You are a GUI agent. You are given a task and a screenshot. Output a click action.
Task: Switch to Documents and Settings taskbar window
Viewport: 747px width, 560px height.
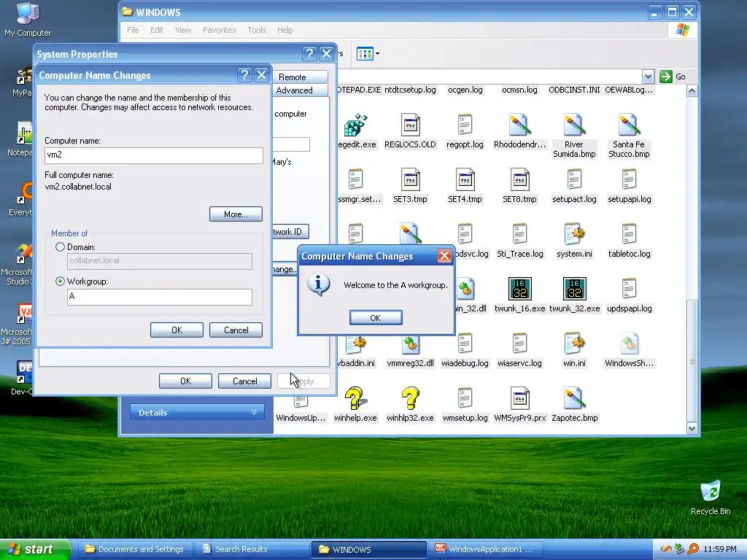click(135, 549)
